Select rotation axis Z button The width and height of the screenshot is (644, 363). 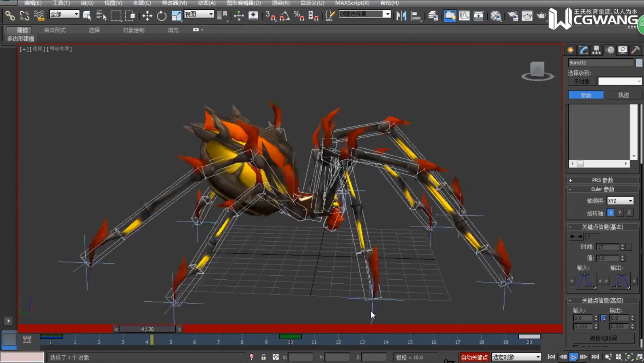[629, 213]
